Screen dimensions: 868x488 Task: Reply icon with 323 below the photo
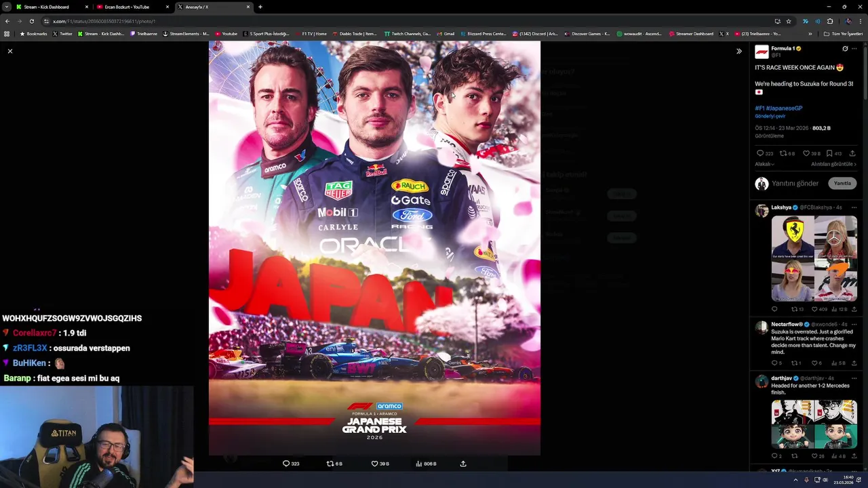click(x=286, y=464)
